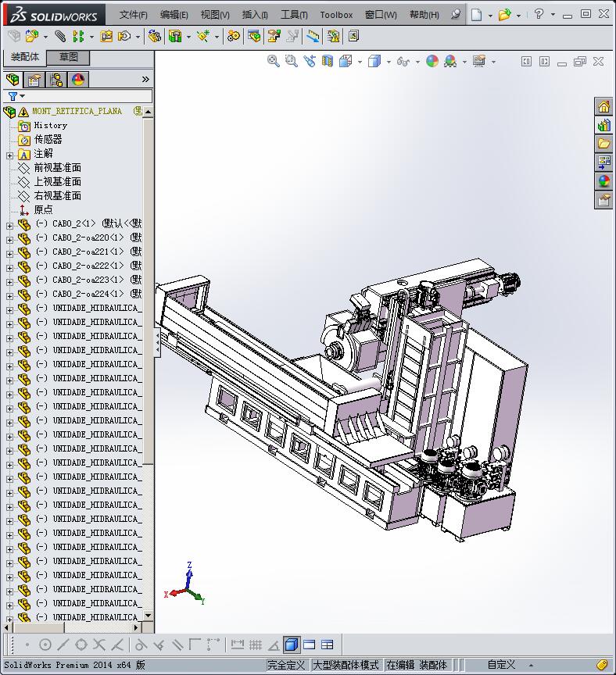Select the 前视基准面 plane
Screen dimensions: 616x675
[x=57, y=167]
